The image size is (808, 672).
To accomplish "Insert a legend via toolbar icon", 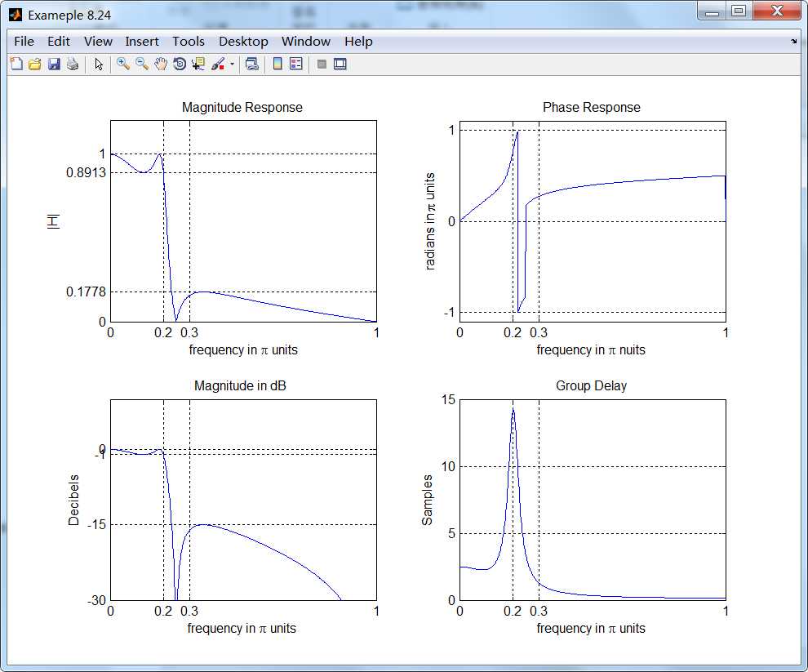I will tap(296, 64).
